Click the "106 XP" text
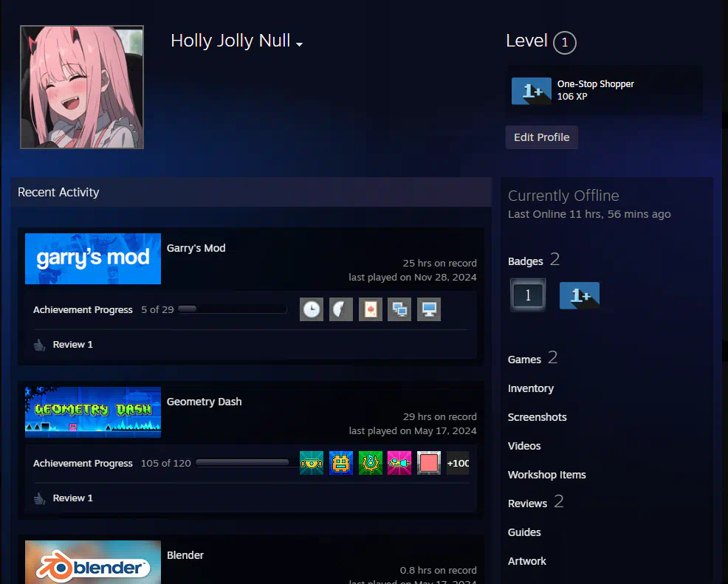Screen dimensions: 728x584 572,97
